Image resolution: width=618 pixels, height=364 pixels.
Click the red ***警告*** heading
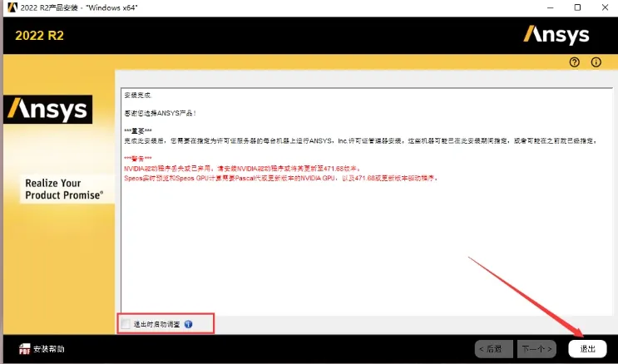[x=138, y=159]
